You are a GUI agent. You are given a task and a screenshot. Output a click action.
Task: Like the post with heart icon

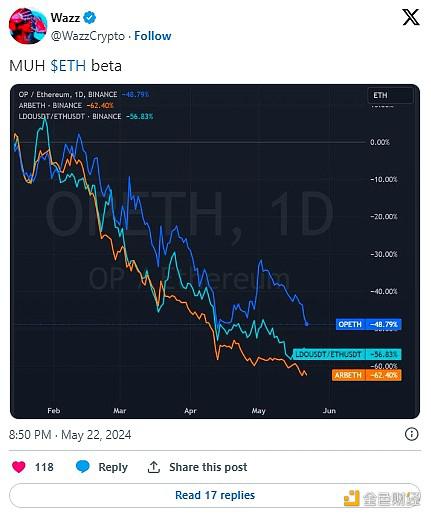[x=19, y=467]
